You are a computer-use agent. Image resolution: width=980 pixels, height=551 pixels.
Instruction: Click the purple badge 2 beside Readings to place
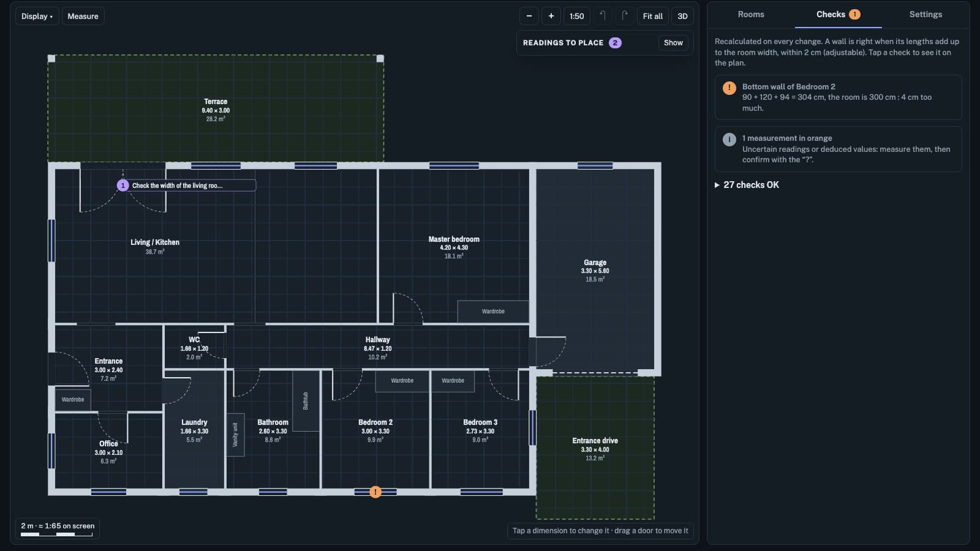tap(615, 43)
